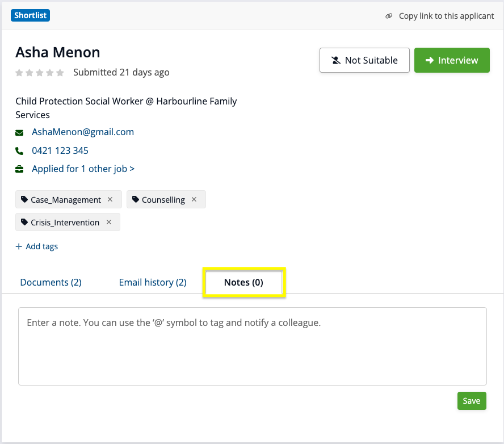Mark applicant as Not Suitable
This screenshot has height=444, width=504.
364,60
